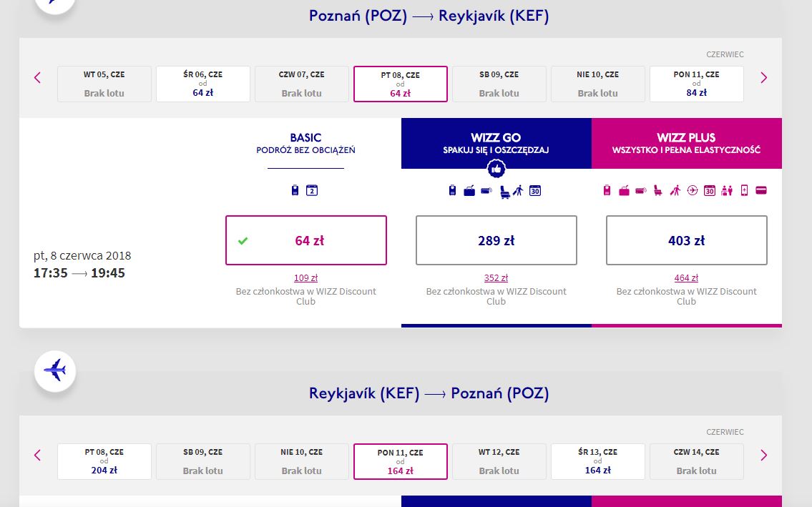Select outbound date ŚR 06, CZE
The height and width of the screenshot is (507, 812).
pos(203,84)
